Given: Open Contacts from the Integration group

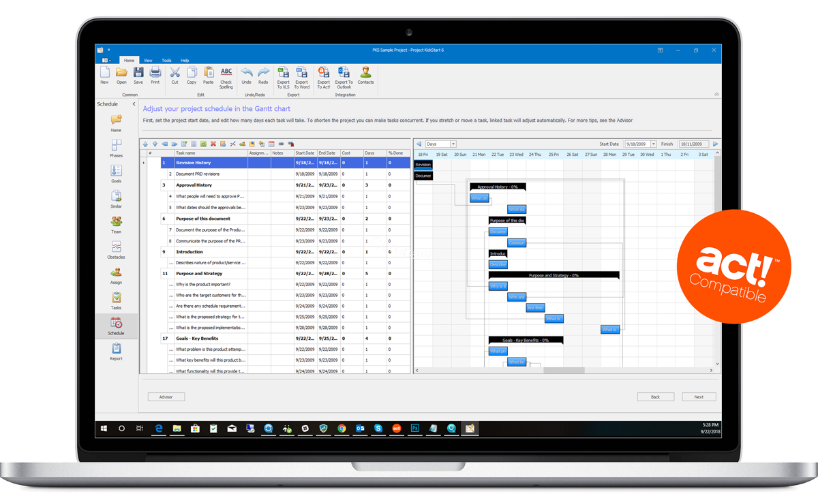Looking at the screenshot, I should tap(366, 76).
